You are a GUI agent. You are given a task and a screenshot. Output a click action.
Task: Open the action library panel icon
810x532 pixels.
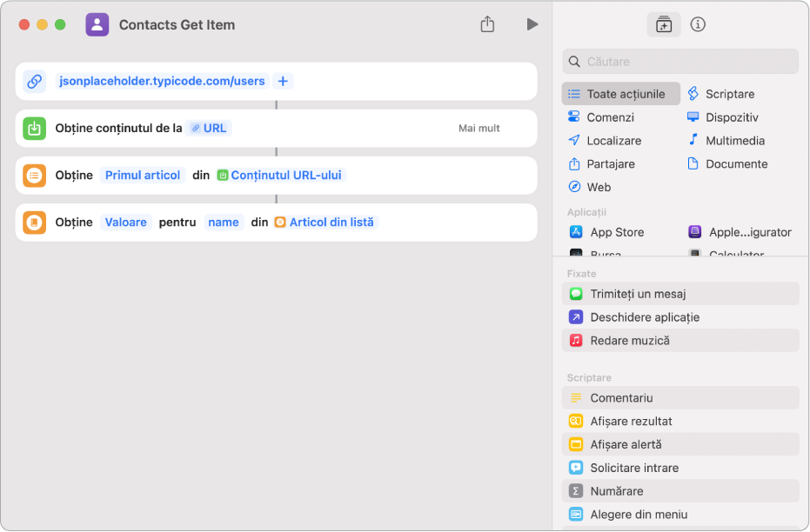click(x=664, y=24)
